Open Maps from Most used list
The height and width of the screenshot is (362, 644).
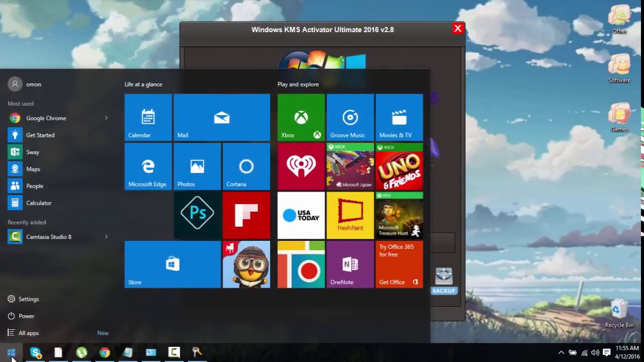[58, 169]
